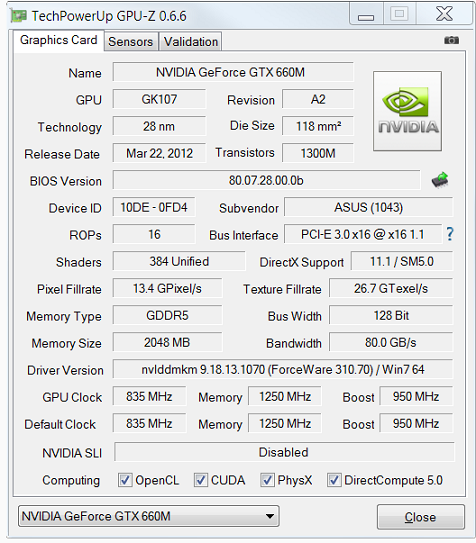Click the Close button
Image resolution: width=476 pixels, height=543 pixels.
pos(420,517)
